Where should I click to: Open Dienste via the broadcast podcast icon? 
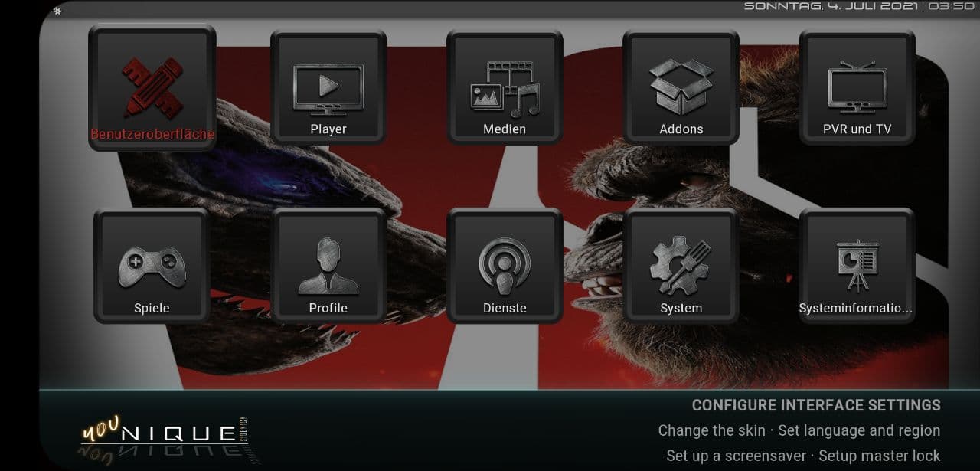[x=505, y=266]
